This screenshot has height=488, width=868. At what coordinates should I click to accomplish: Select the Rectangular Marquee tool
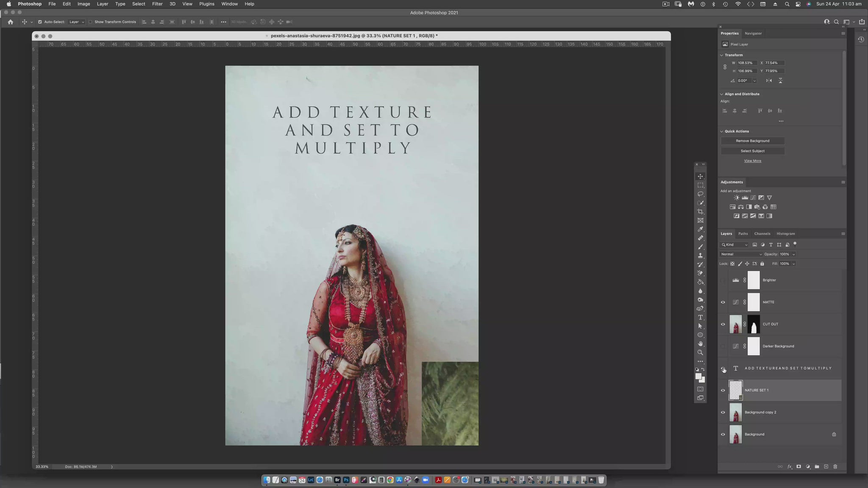(700, 186)
